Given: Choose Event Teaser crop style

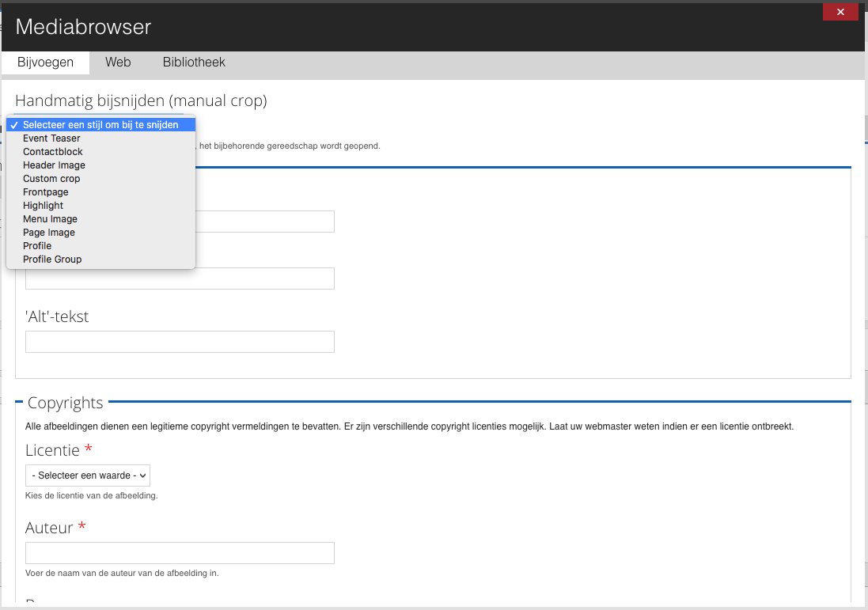Looking at the screenshot, I should (x=51, y=138).
